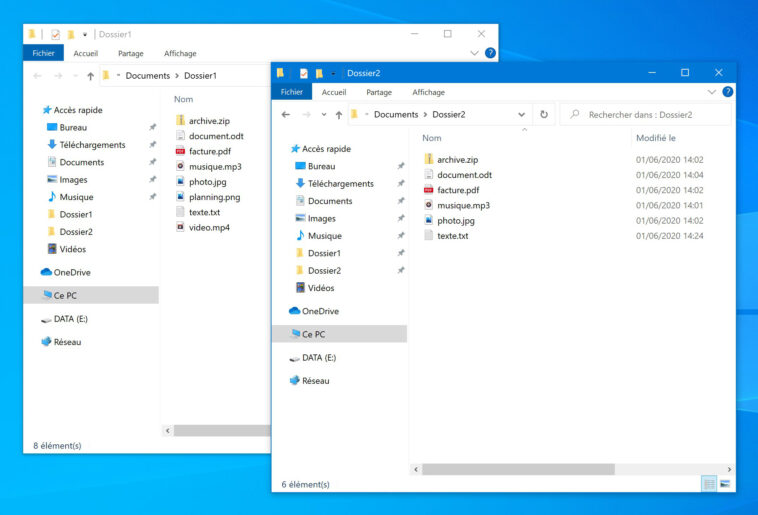
Task: Switch Dossier2 to large icons view
Action: [x=725, y=484]
